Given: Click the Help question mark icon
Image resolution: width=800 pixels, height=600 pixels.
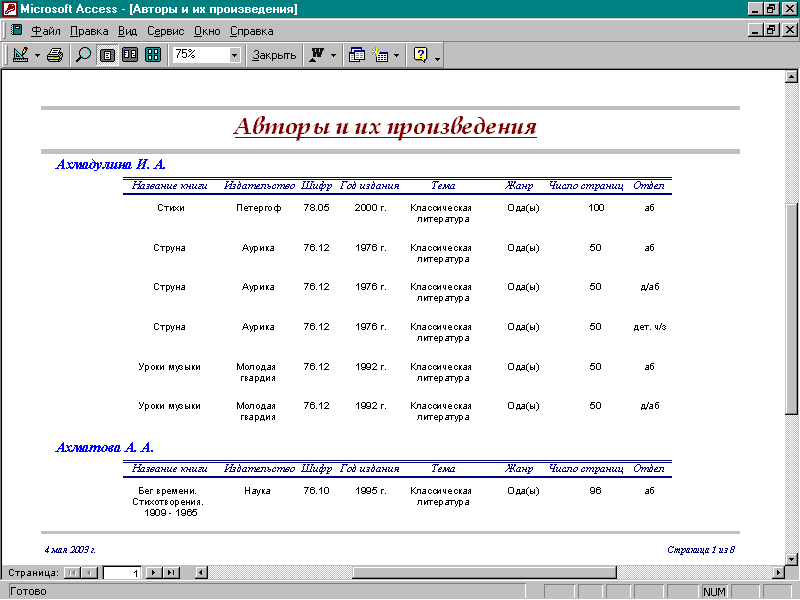Looking at the screenshot, I should (x=421, y=55).
